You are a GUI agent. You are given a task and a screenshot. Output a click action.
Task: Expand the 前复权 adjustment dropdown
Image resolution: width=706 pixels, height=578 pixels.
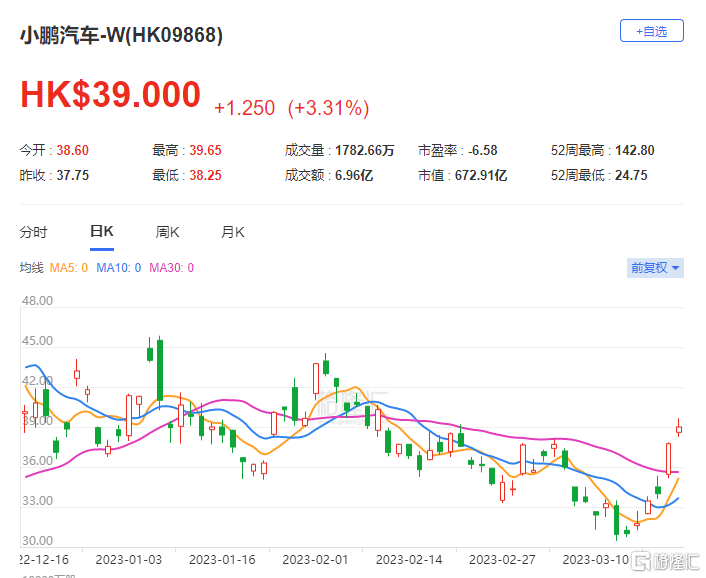tap(655, 268)
